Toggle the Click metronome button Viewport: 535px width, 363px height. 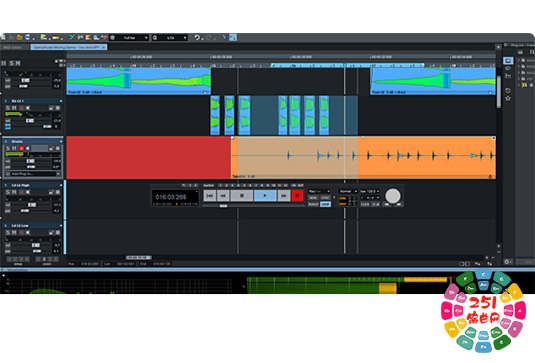click(x=365, y=204)
